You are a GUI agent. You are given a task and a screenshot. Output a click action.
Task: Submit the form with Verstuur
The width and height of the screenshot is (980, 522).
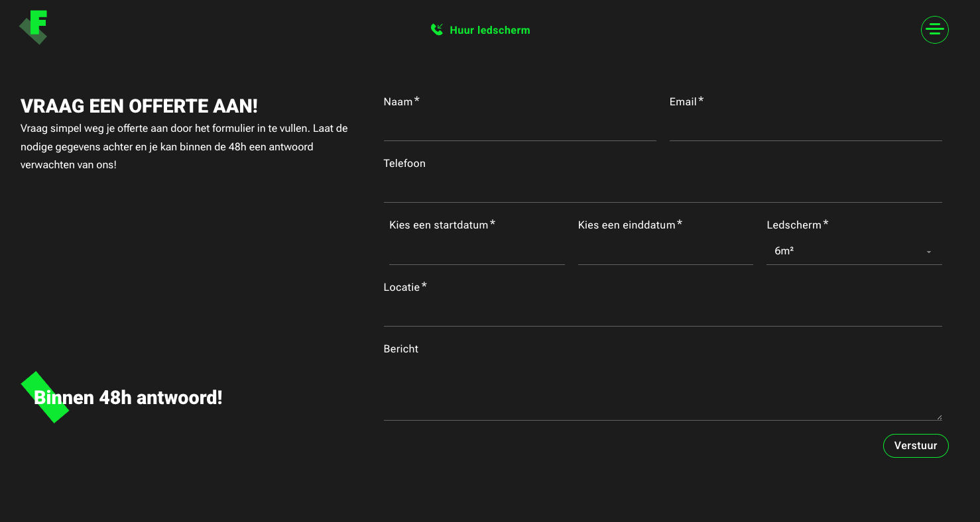point(916,446)
